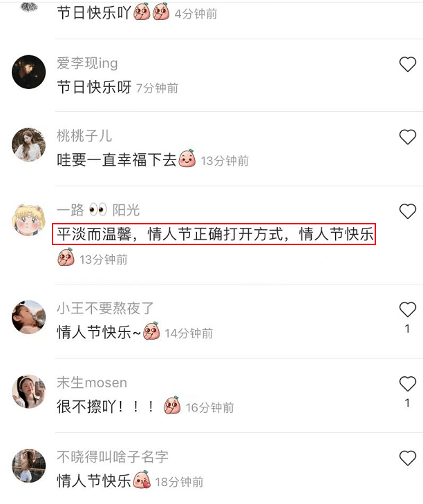Open 末生mosen's profile photo
Screen dimensions: 423x504
28,391
